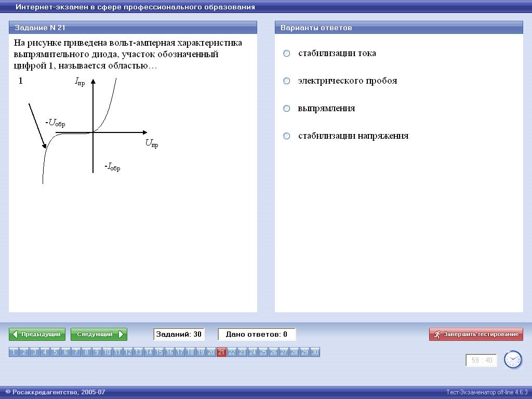532x399 pixels.
Task: Jump to question 30 in navigator
Action: tap(315, 352)
